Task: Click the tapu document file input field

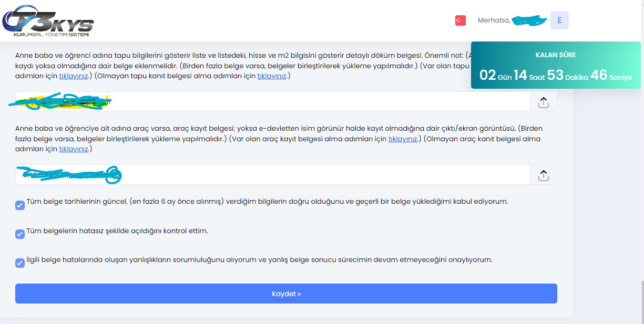Action: tap(272, 102)
